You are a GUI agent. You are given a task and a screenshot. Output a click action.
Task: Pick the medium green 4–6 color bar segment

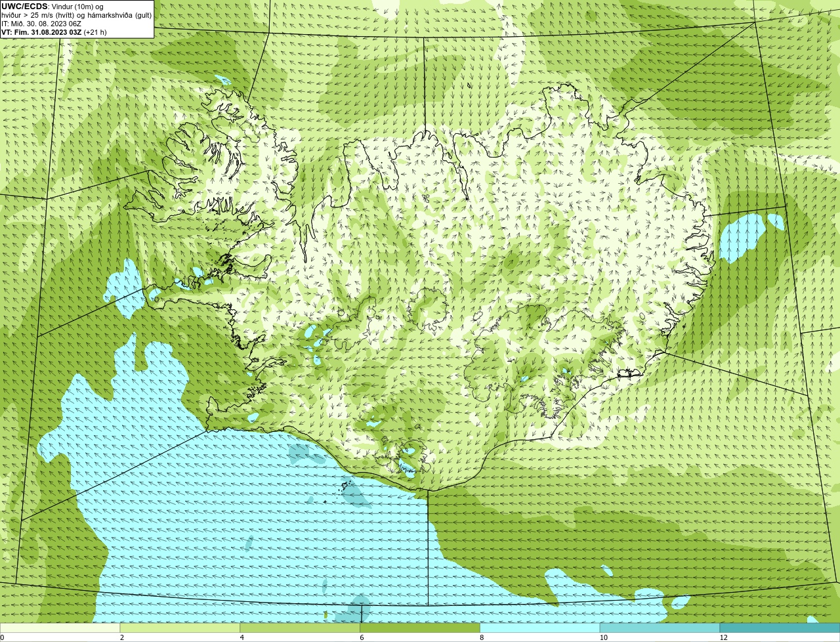pyautogui.click(x=300, y=628)
